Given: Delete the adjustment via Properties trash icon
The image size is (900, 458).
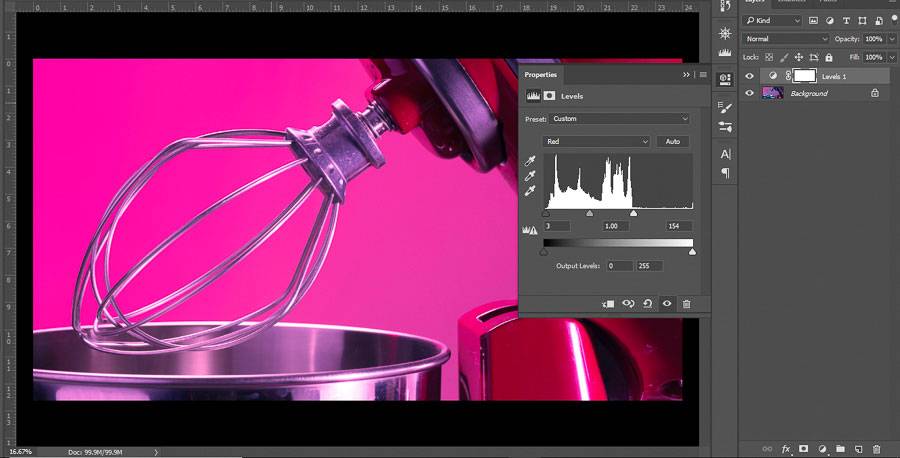Looking at the screenshot, I should 686,303.
